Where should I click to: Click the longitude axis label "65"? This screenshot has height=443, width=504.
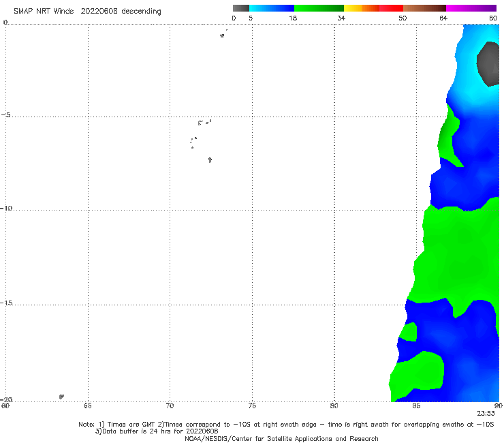87,406
